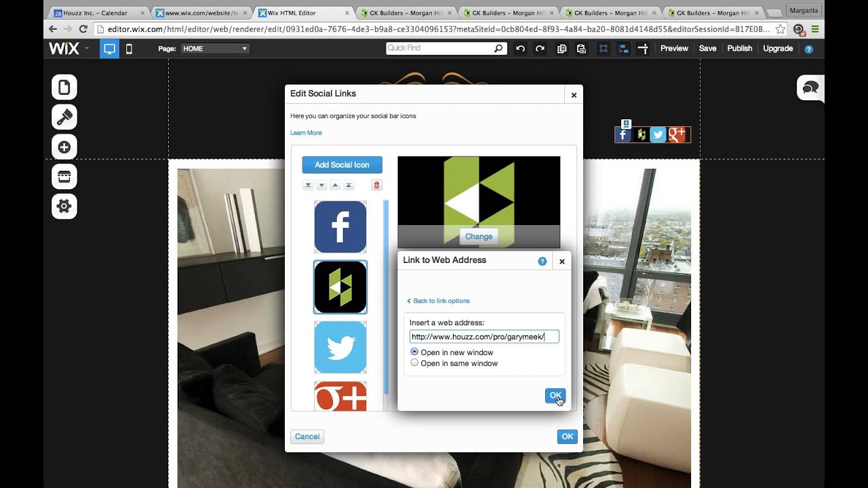Delete the selected social icon with the trash icon
This screenshot has width=868, height=488.
376,184
